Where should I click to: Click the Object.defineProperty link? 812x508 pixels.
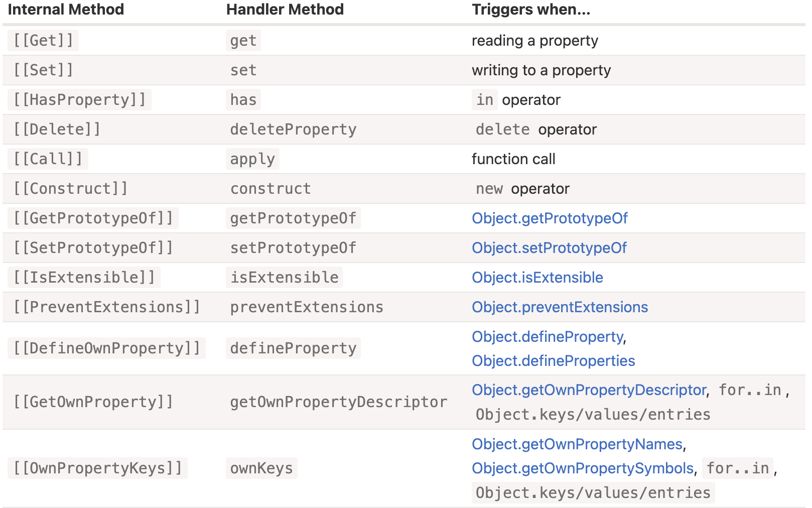point(547,337)
